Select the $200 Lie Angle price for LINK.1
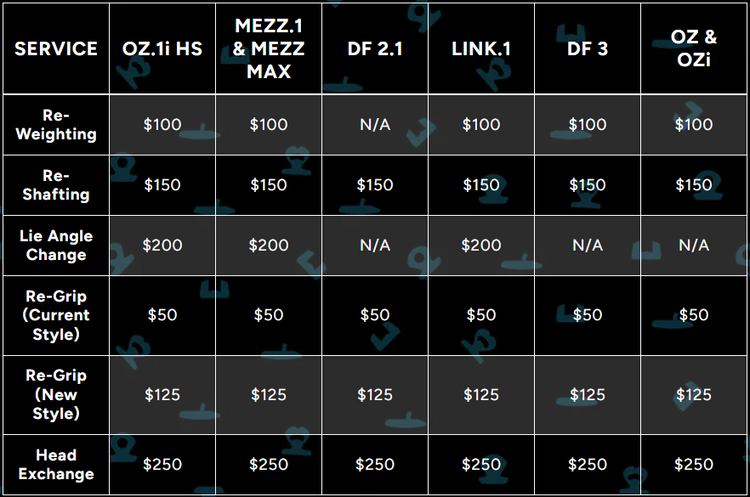 pyautogui.click(x=481, y=245)
